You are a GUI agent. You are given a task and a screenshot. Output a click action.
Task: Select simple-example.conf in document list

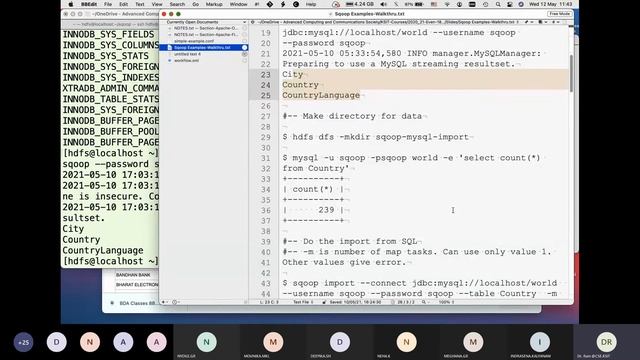click(194, 41)
